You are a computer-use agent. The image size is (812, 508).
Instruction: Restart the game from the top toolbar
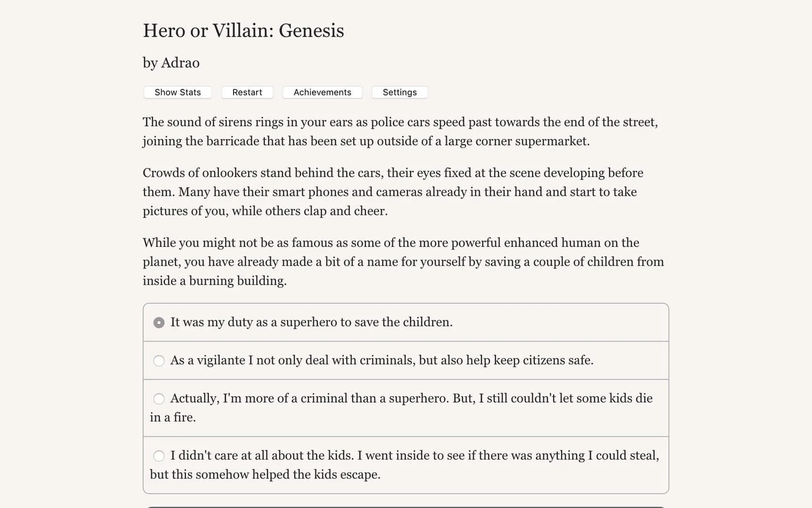coord(247,92)
